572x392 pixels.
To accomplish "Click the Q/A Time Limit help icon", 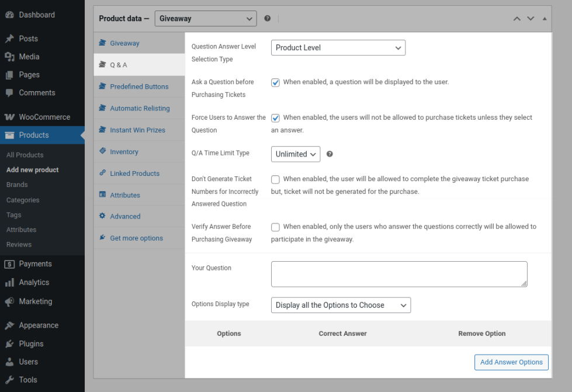I will [330, 154].
